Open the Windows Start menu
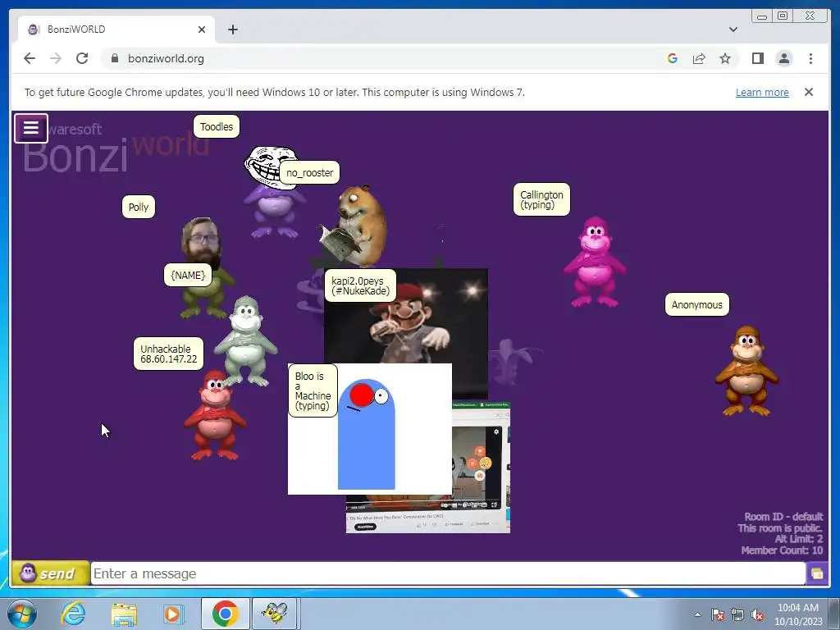Image resolution: width=840 pixels, height=630 pixels. [x=21, y=614]
